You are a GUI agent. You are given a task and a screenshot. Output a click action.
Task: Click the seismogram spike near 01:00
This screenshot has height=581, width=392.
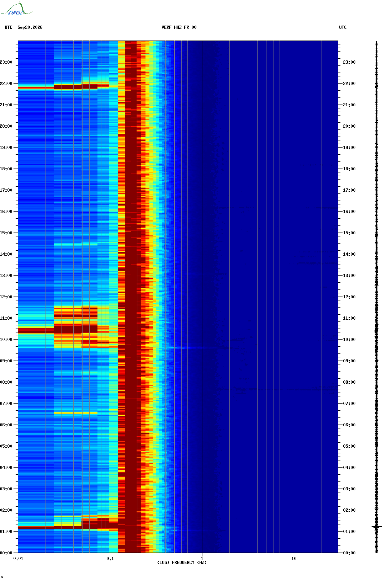click(x=376, y=527)
